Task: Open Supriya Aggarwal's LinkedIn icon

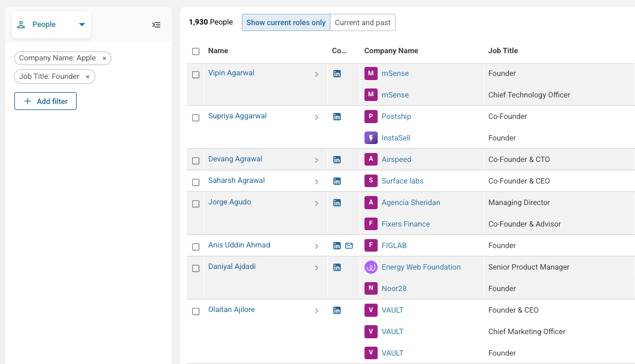Action: (337, 117)
